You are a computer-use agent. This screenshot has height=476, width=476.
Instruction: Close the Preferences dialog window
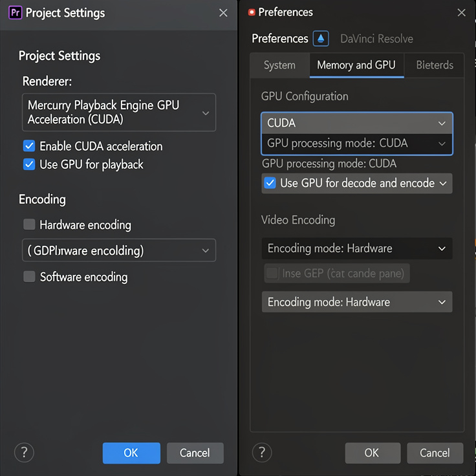[461, 13]
